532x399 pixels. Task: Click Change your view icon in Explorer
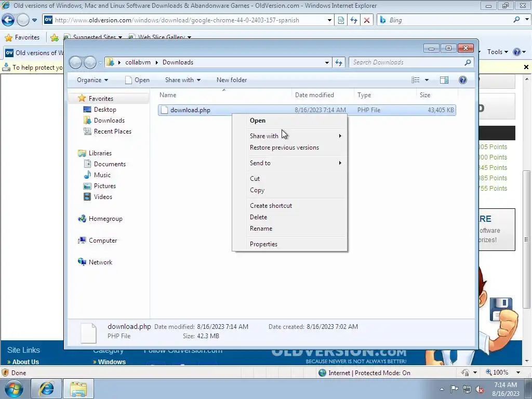point(415,80)
